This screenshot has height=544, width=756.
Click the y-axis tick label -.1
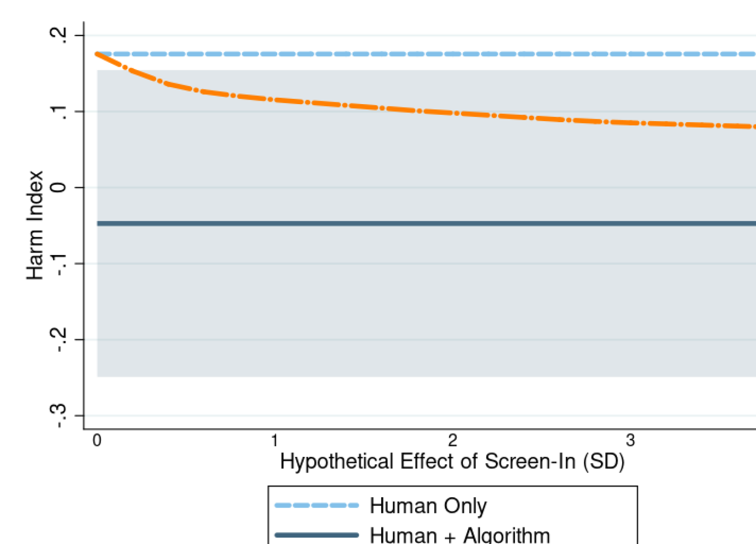pyautogui.click(x=58, y=264)
